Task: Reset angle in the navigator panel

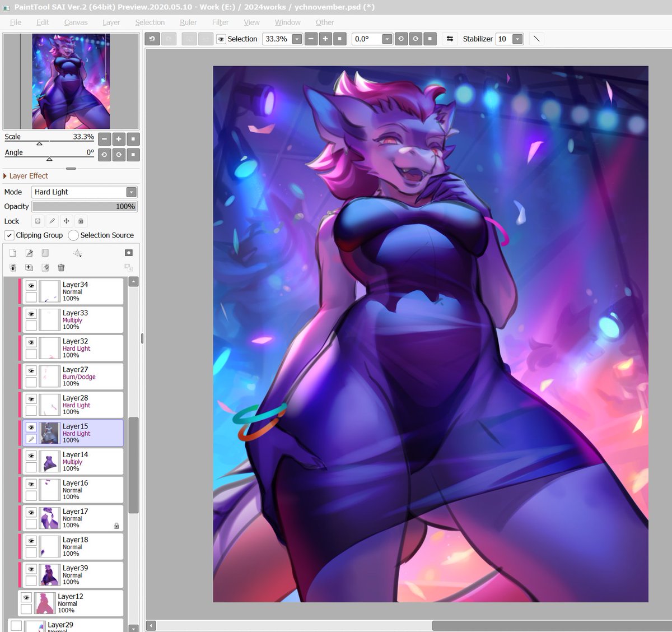Action: tap(133, 155)
